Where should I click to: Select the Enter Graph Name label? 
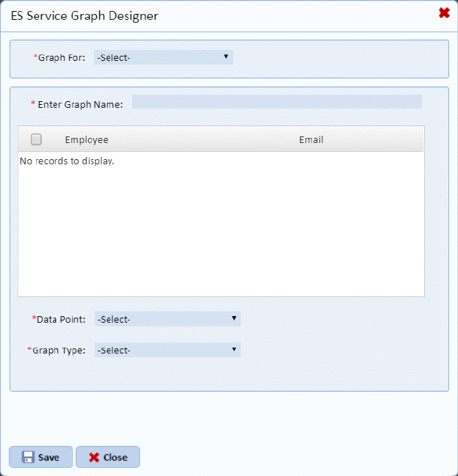coord(80,104)
